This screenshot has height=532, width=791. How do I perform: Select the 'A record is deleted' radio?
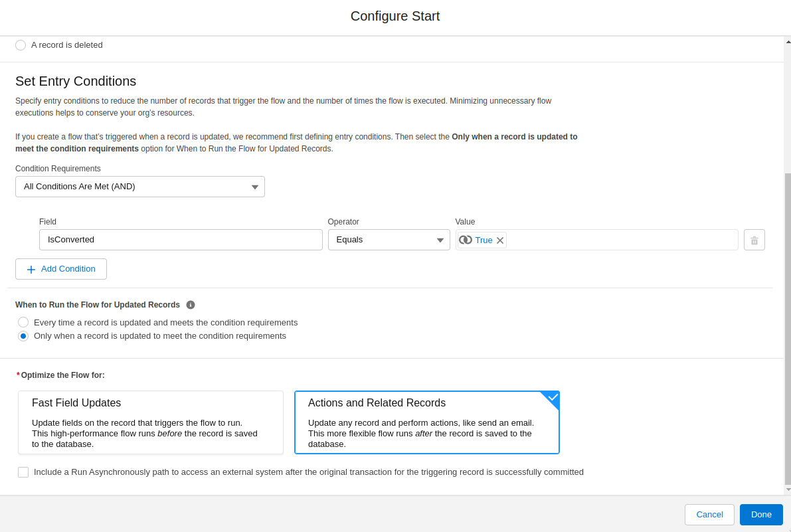[x=21, y=45]
